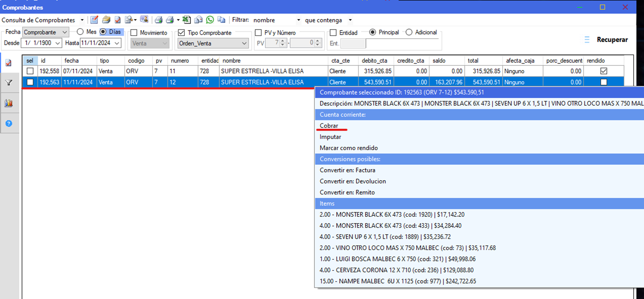Uncheck the Tipo Comprobante checkbox
The image size is (644, 299).
[182, 33]
